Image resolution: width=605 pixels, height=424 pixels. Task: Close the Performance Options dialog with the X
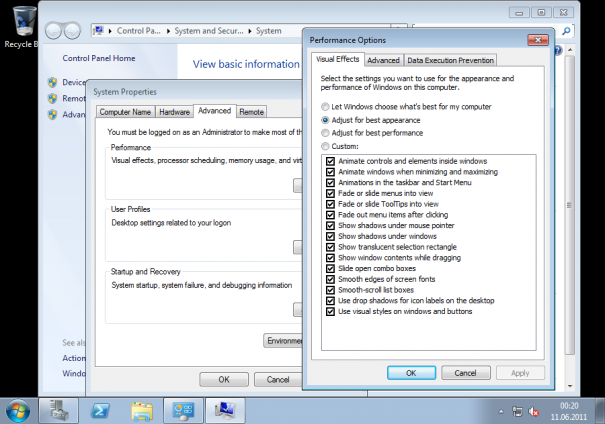(538, 40)
